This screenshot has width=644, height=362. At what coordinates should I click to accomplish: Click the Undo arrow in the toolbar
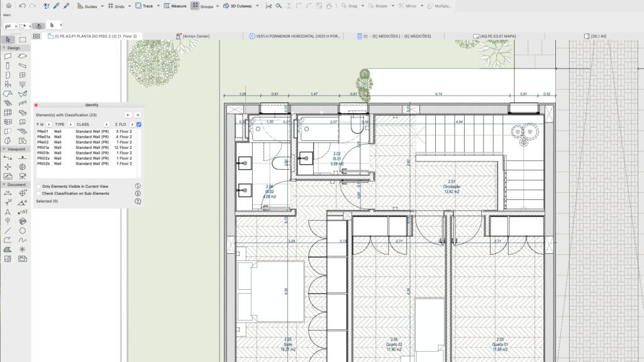[x=22, y=6]
